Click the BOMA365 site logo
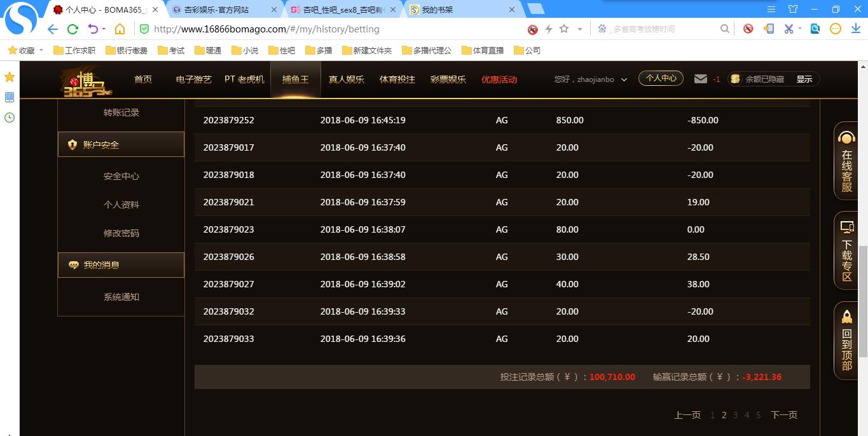The width and height of the screenshot is (868, 436). click(x=87, y=81)
